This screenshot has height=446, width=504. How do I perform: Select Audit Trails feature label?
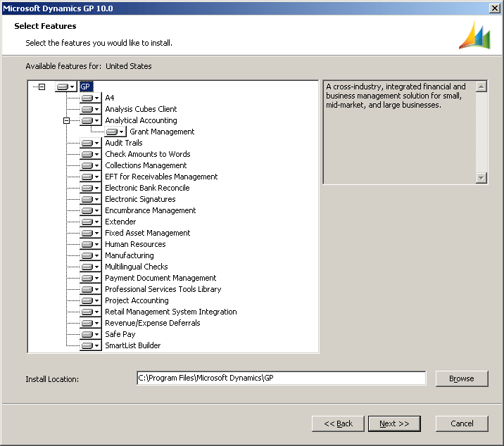click(x=124, y=143)
